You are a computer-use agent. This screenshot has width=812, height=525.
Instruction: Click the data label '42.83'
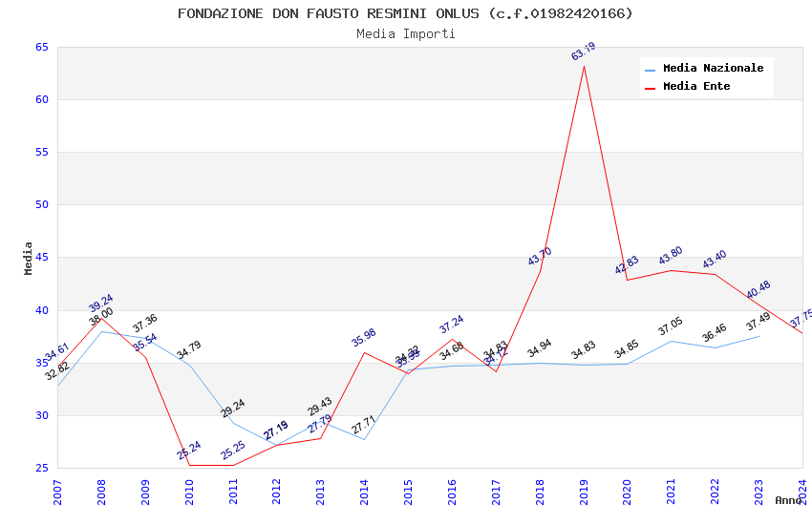coord(627,264)
